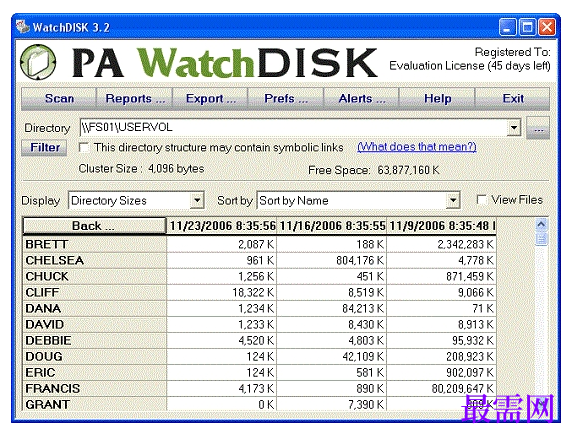The width and height of the screenshot is (573, 440).
Task: Click the vertical scrollbar thumb
Action: click(x=541, y=239)
